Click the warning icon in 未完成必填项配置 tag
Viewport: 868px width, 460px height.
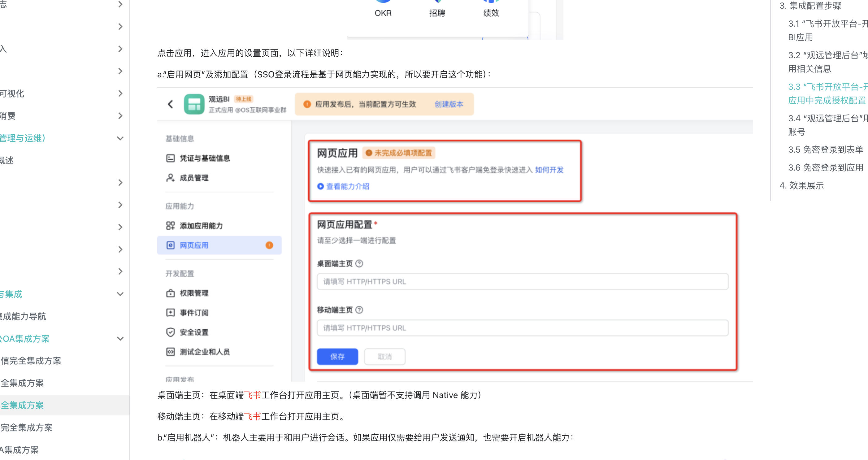click(369, 153)
